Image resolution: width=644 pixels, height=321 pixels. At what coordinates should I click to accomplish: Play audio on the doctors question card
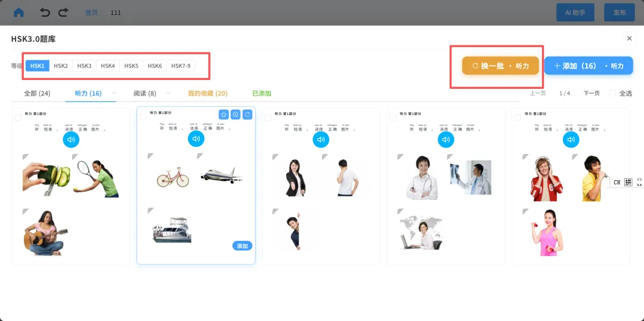(x=445, y=140)
